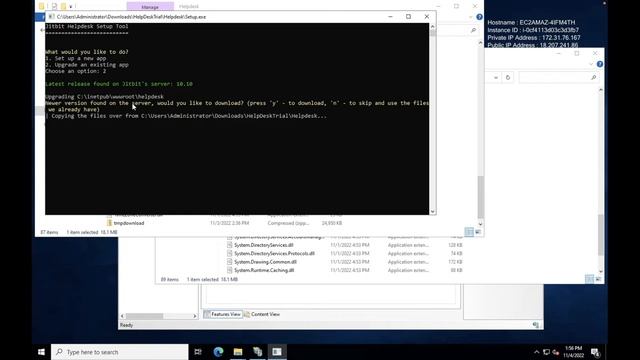Viewport: 640px width, 360px height.
Task: Switch to Content View in IIS Manager
Action: (x=262, y=314)
